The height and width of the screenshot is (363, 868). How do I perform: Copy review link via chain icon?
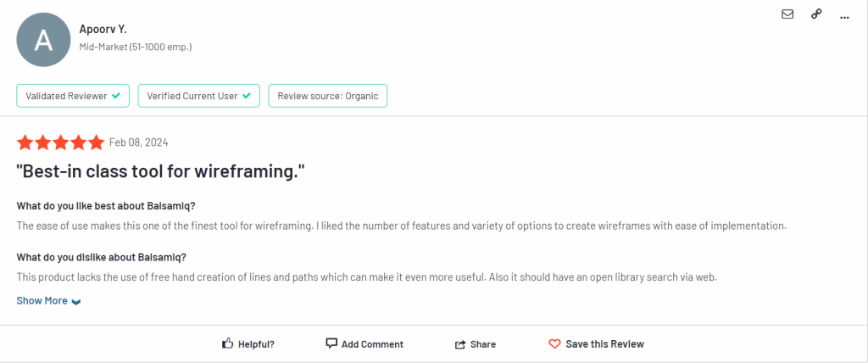(x=816, y=14)
